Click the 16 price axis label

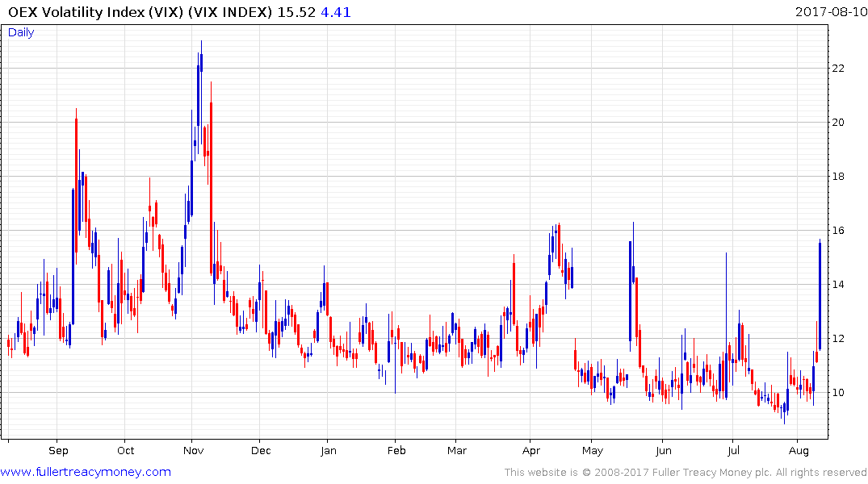[838, 230]
